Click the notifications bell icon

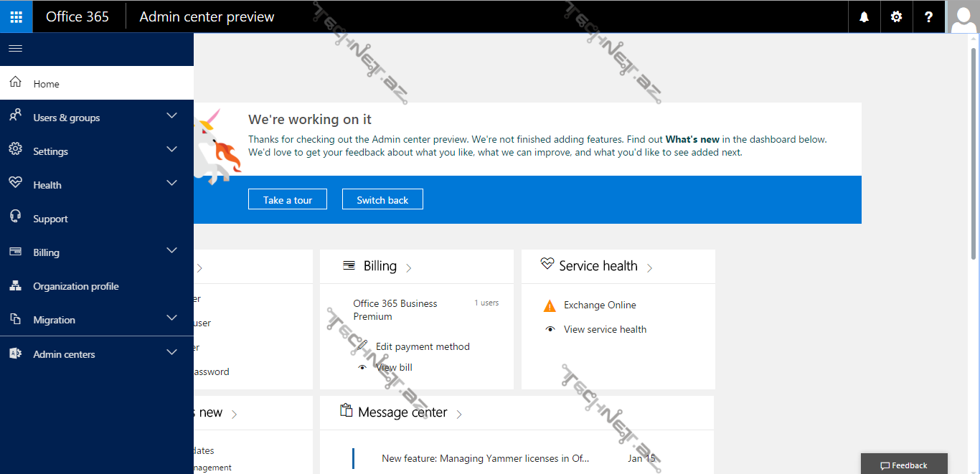pos(864,16)
